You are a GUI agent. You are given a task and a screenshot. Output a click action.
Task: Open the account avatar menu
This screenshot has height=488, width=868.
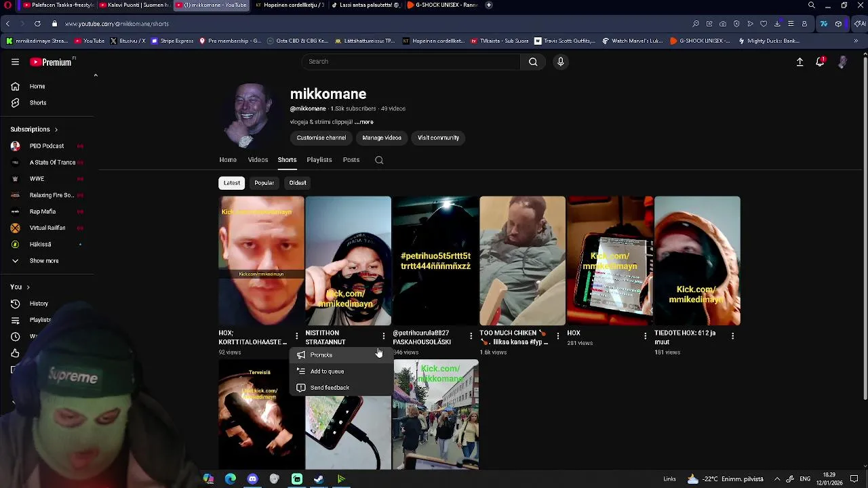click(x=842, y=62)
